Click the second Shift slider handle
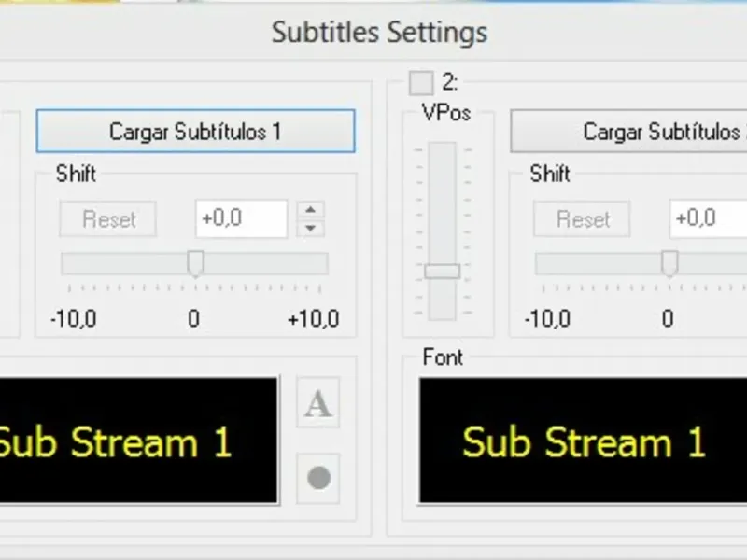747x560 pixels. click(669, 264)
